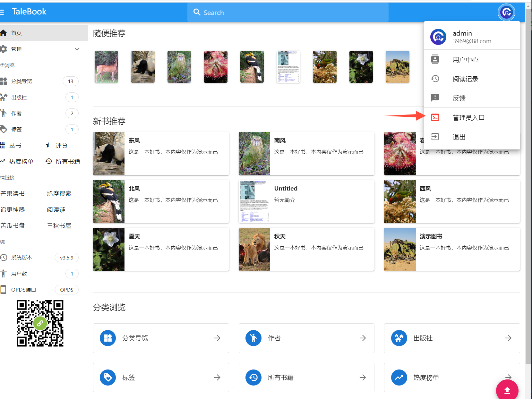Click the 用户中心 contact icon

point(435,59)
